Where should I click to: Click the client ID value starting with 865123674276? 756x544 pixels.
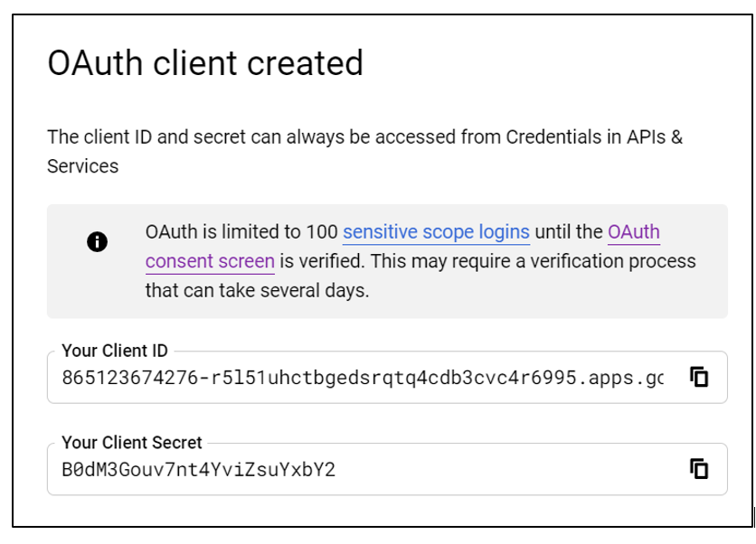tap(362, 378)
